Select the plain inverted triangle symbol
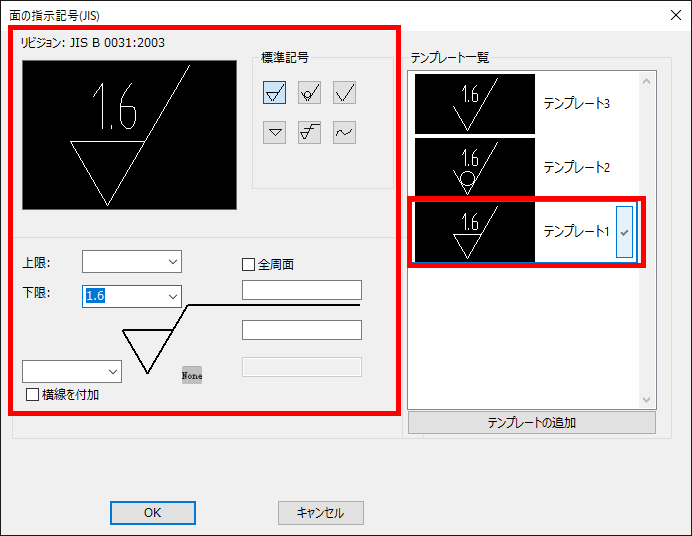Screen dimensions: 692x536 pos(274,132)
